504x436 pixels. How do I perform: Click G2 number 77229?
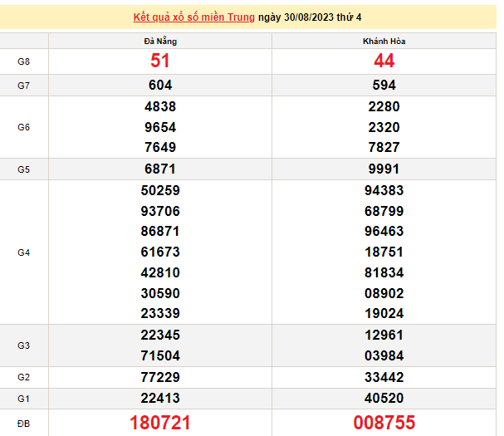click(160, 377)
